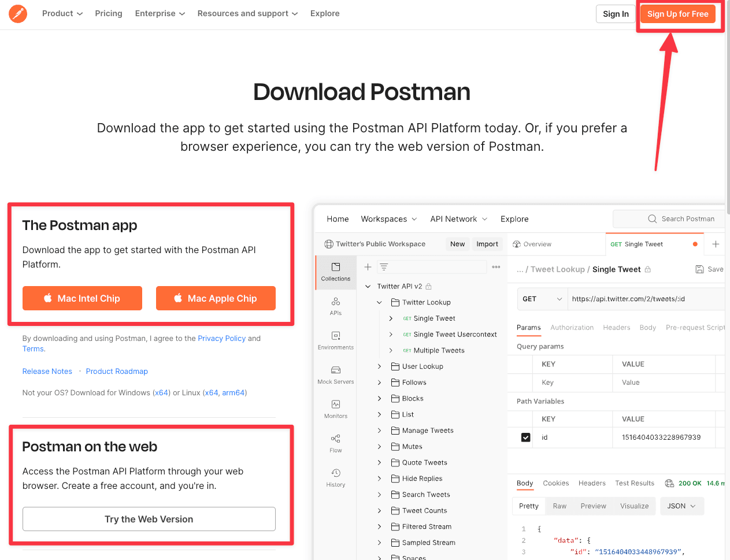Click the query params Key field
The height and width of the screenshot is (560, 730).
point(572,383)
